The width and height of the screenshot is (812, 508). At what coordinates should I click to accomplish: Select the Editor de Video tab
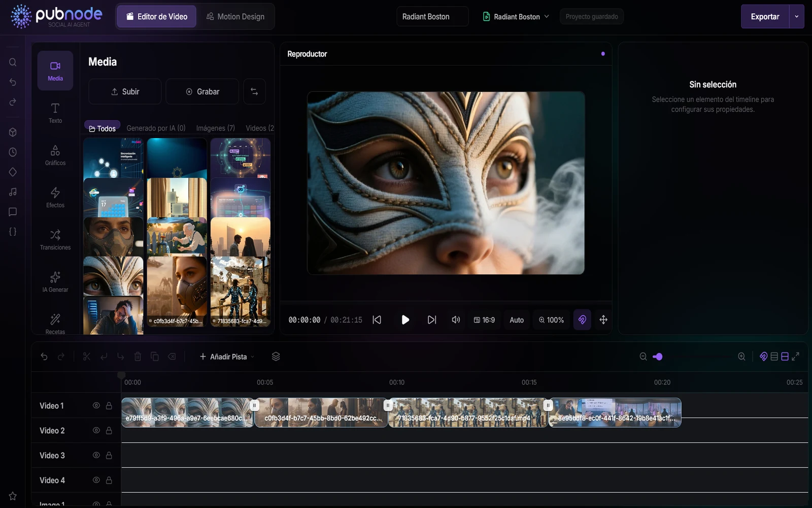click(157, 17)
